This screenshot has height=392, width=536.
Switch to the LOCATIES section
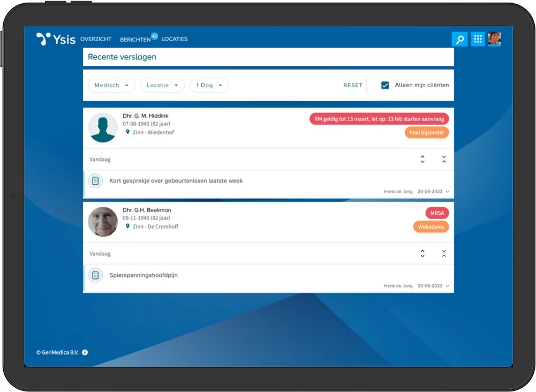tap(175, 39)
